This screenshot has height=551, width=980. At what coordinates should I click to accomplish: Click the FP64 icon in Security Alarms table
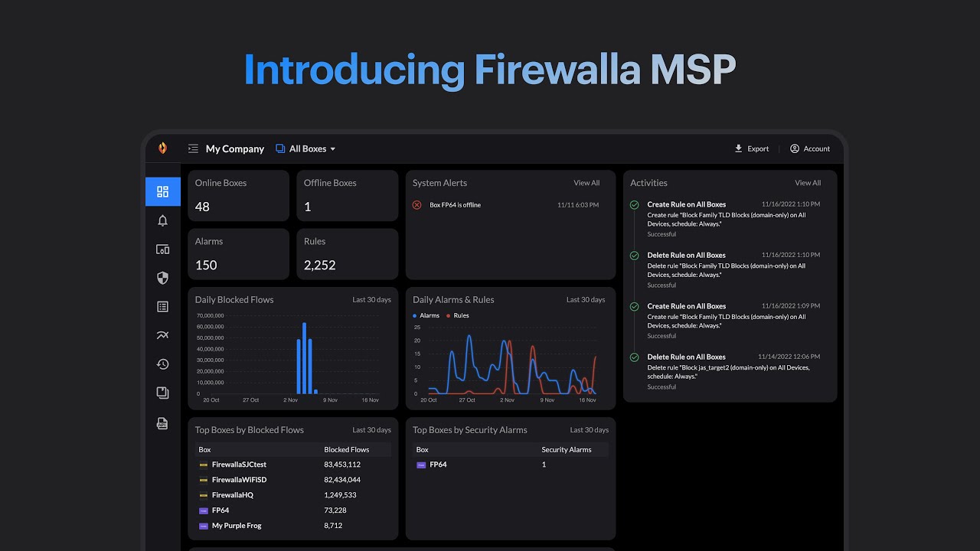pyautogui.click(x=421, y=465)
